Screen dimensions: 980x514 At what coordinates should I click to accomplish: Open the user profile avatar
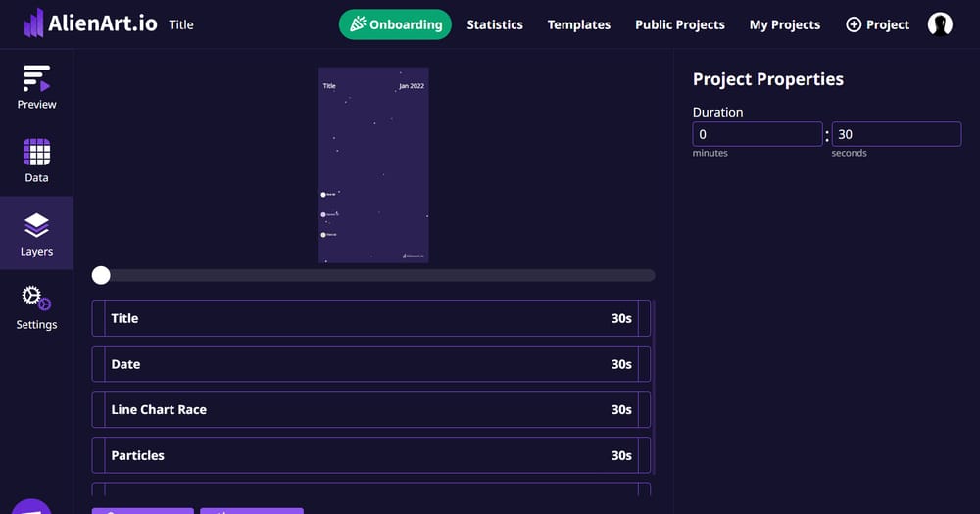tap(940, 24)
